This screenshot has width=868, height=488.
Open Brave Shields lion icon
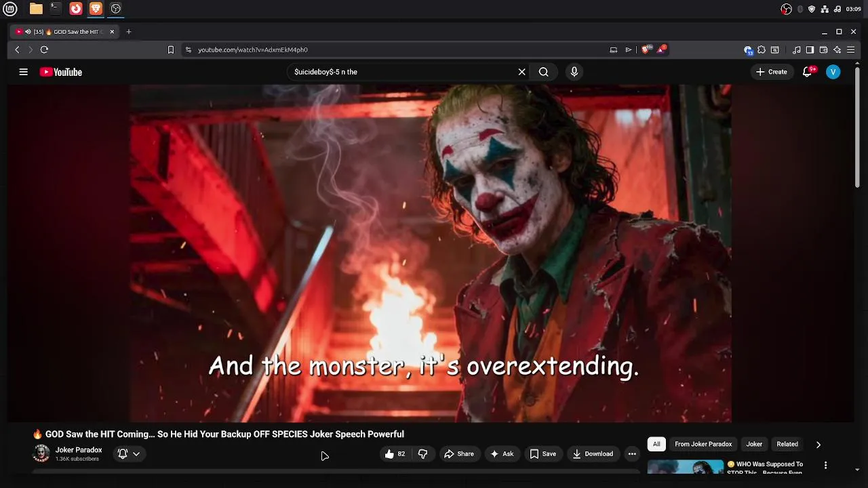pyautogui.click(x=646, y=49)
